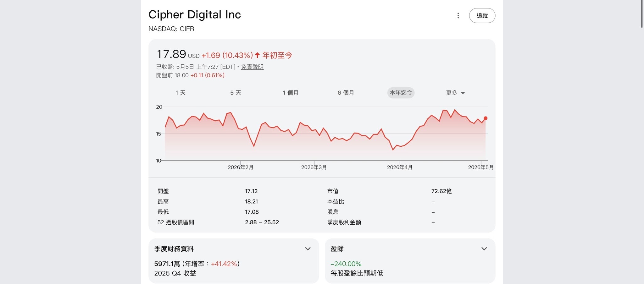Switch chart to 6 個月 range

[346, 93]
